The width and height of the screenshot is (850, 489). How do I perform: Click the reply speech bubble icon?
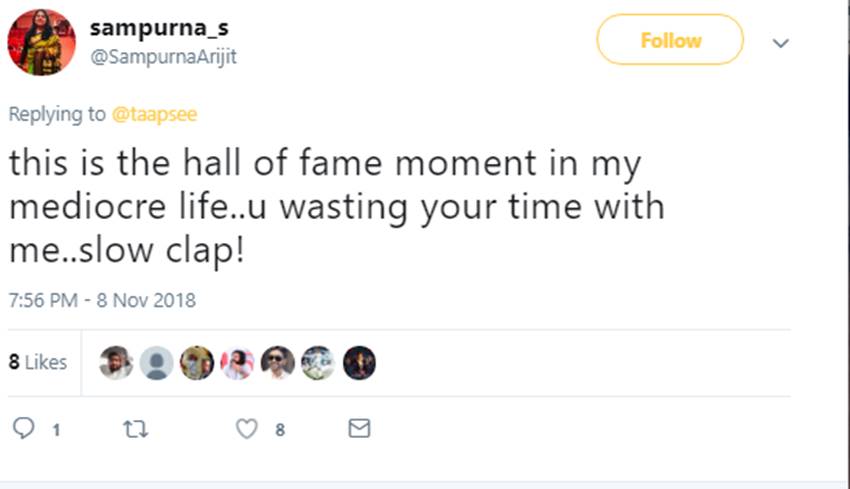click(24, 429)
